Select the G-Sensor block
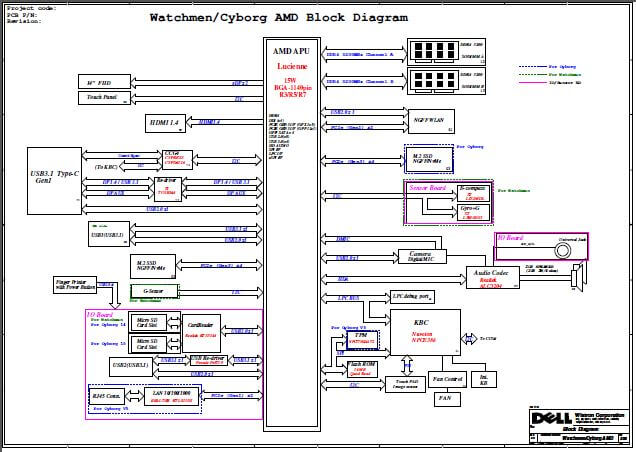The image size is (636, 452). click(x=153, y=292)
